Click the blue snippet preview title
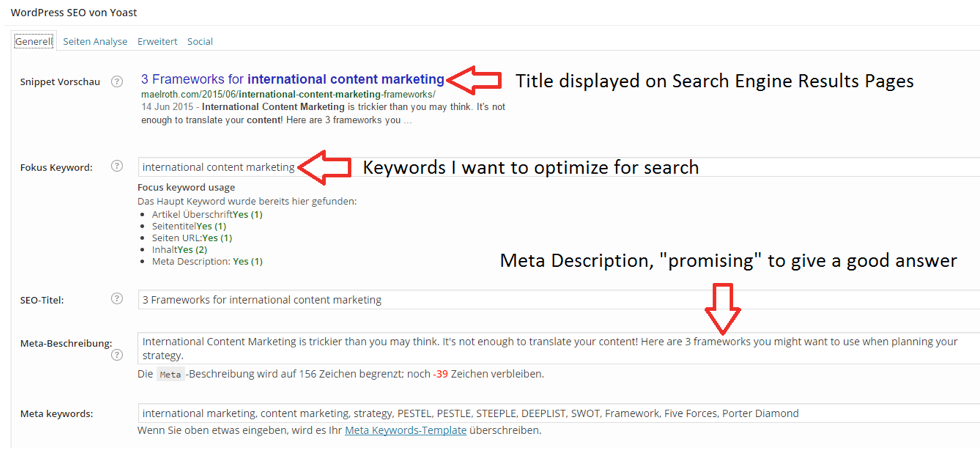The height and width of the screenshot is (472, 980). click(292, 79)
